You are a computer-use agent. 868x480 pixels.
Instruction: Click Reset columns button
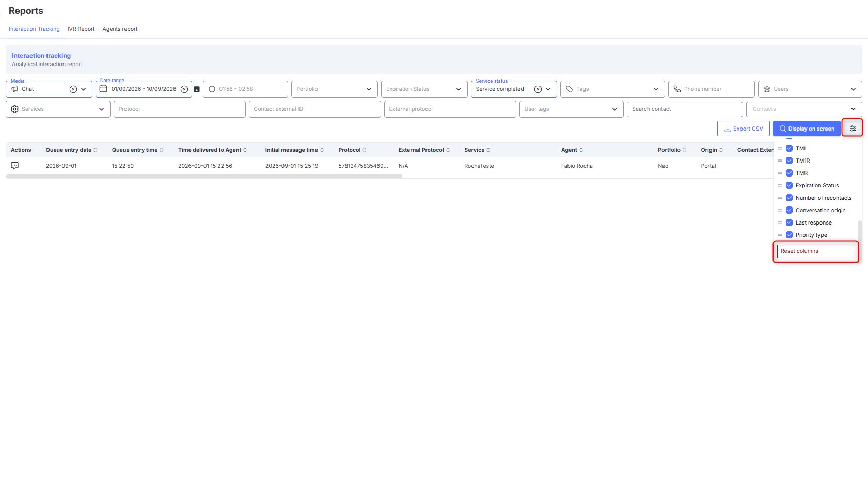(816, 251)
